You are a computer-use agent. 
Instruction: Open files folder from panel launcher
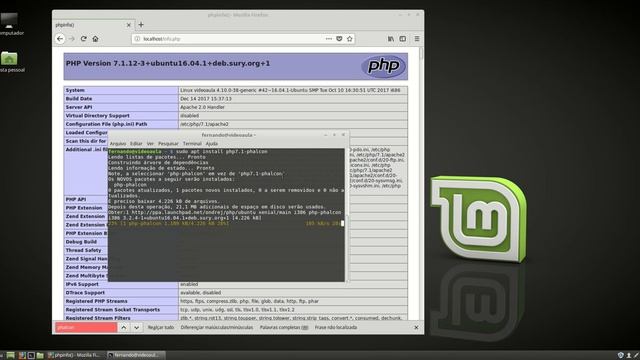tap(40, 356)
